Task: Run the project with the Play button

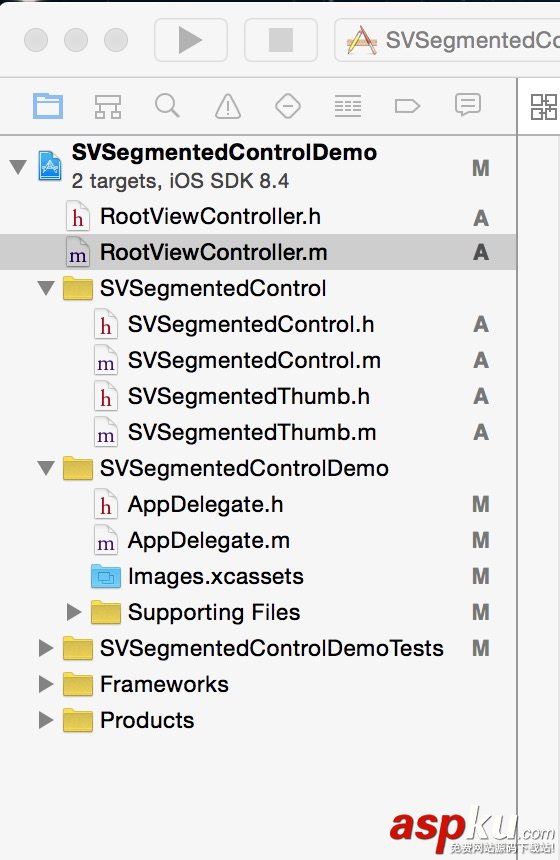Action: (x=190, y=40)
